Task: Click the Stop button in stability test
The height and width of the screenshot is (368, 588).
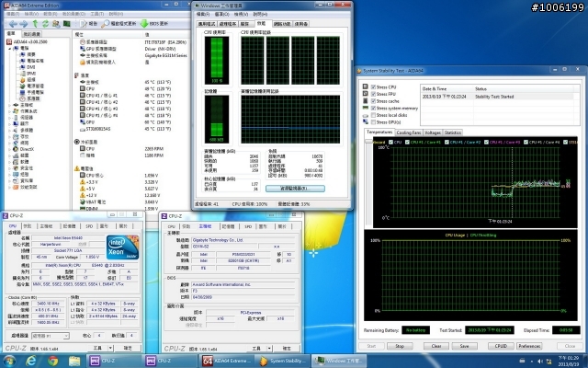Action: [x=400, y=346]
